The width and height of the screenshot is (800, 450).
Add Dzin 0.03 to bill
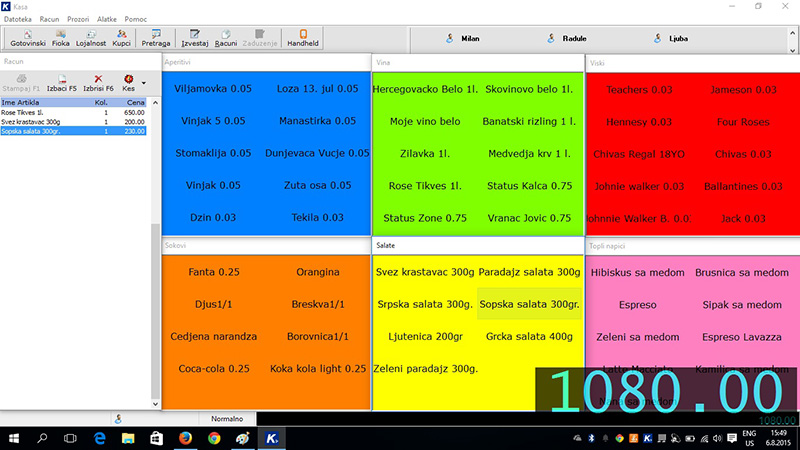coord(213,217)
